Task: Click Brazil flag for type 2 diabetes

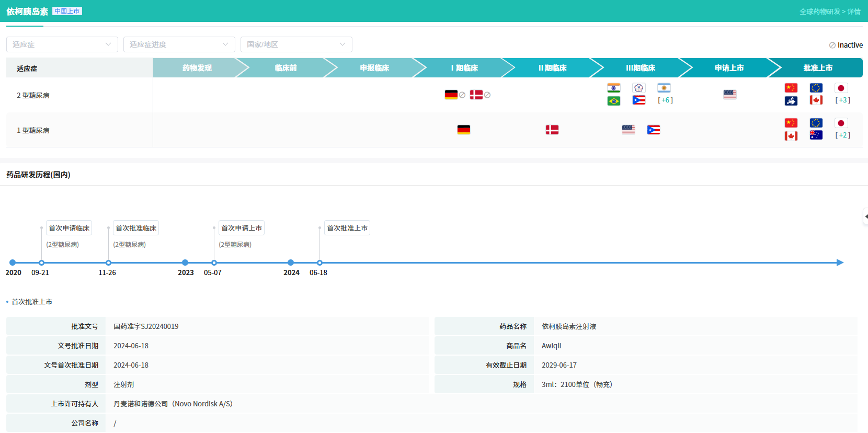Action: point(613,101)
